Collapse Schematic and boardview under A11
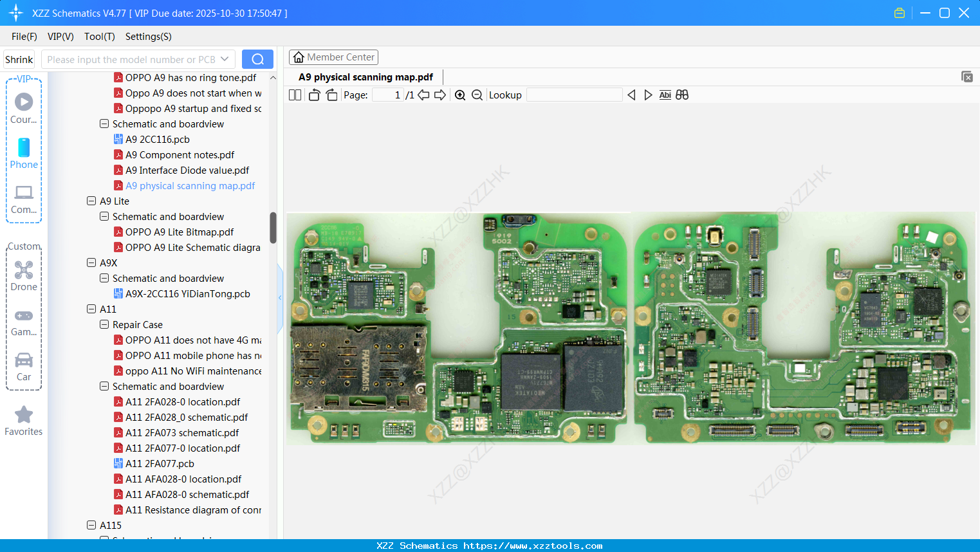The height and width of the screenshot is (552, 980). (104, 386)
